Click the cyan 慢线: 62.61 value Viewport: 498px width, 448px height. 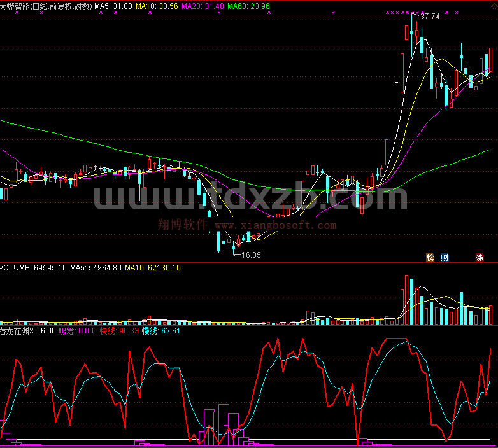point(161,331)
